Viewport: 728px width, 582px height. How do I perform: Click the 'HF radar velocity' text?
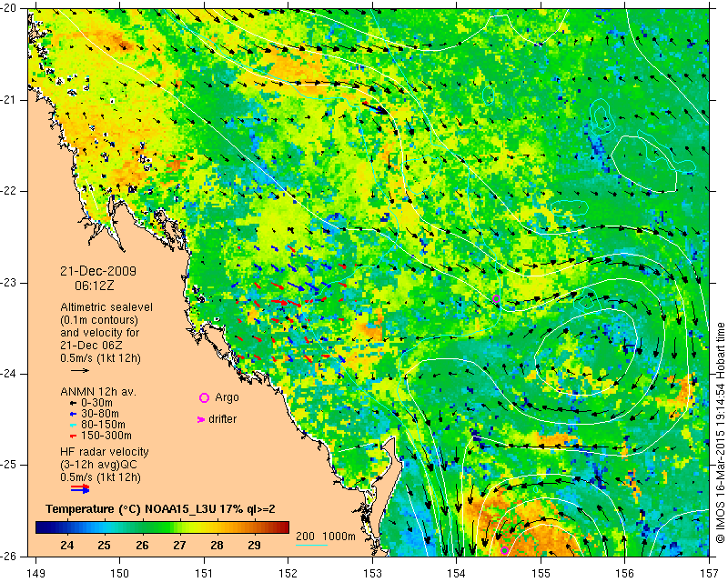pos(105,452)
